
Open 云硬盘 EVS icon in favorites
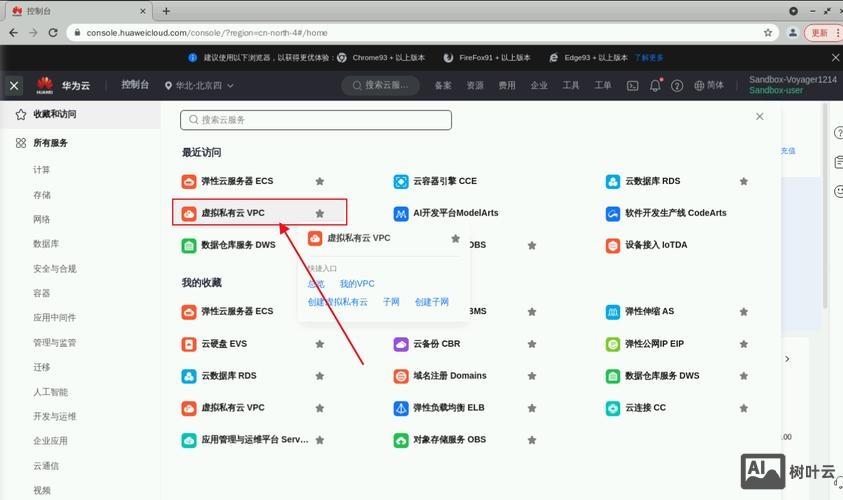point(189,344)
